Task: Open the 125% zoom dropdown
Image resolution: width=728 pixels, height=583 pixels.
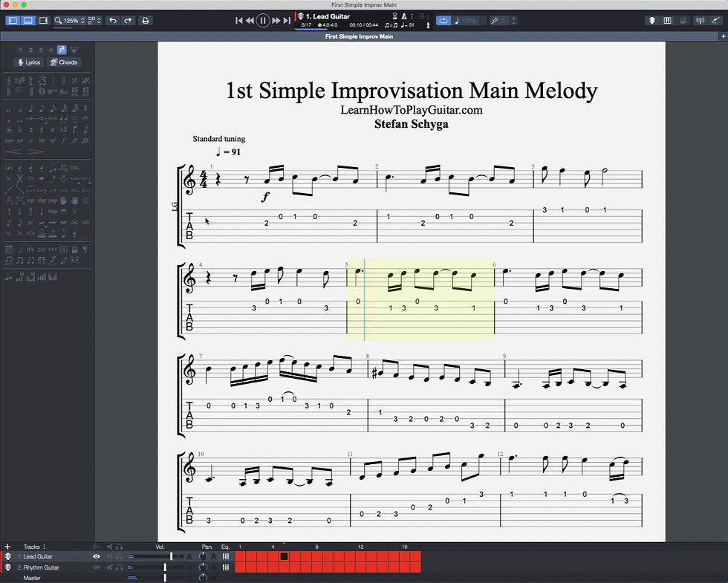Action: pos(70,21)
